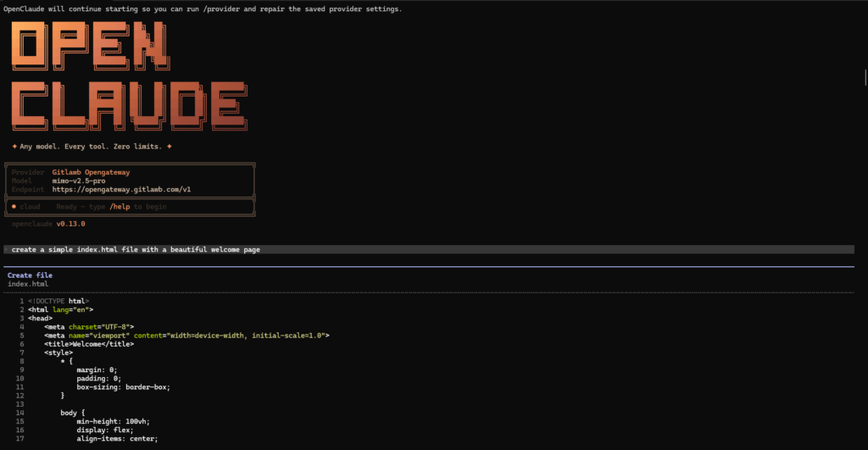This screenshot has width=868, height=450.
Task: Click code line '<!DOCTYPE html>'
Action: pyautogui.click(x=58, y=301)
